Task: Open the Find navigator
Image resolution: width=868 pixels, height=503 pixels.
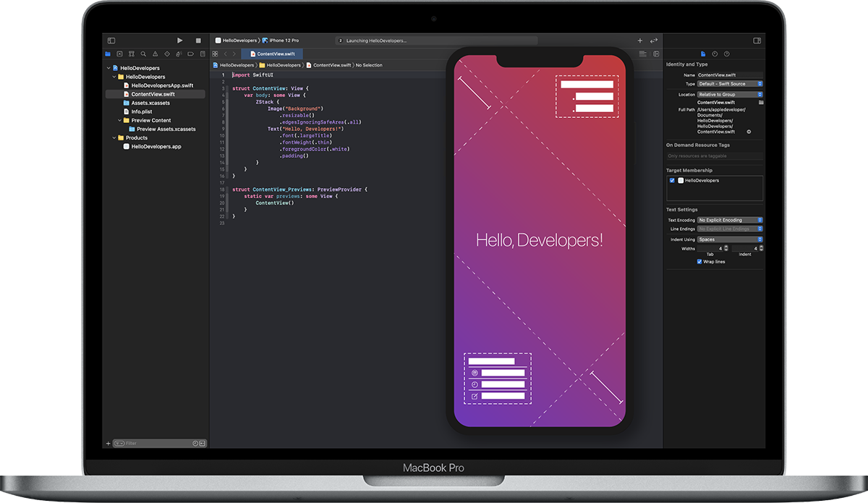Action: (x=143, y=54)
